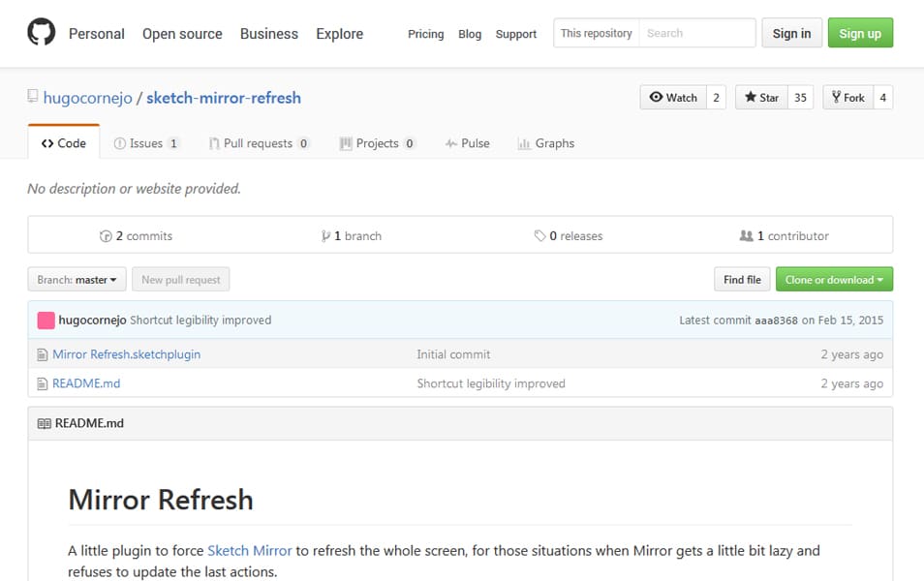This screenshot has height=581, width=924.
Task: Click the releases tag icon
Action: click(x=539, y=236)
